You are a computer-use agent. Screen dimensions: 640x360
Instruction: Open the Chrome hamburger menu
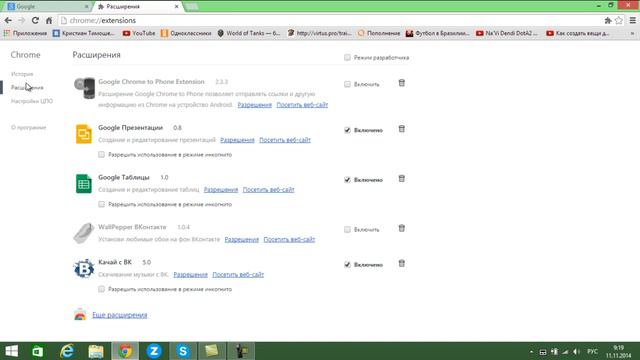point(632,20)
